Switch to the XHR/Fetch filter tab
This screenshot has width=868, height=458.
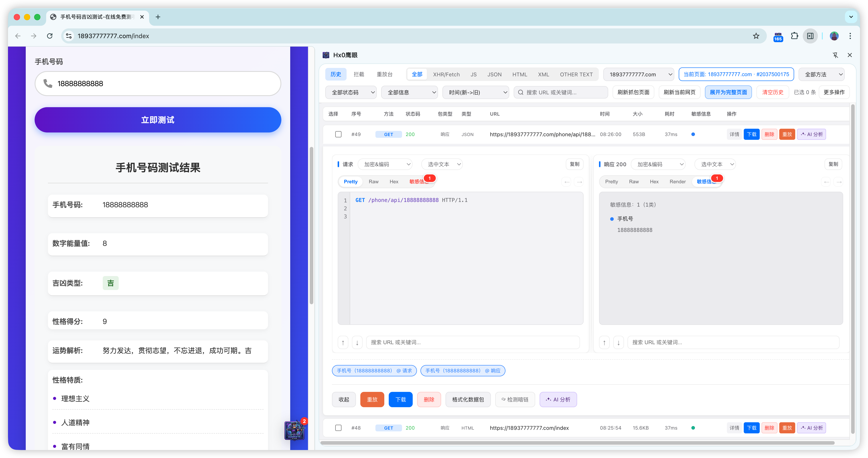[446, 75]
